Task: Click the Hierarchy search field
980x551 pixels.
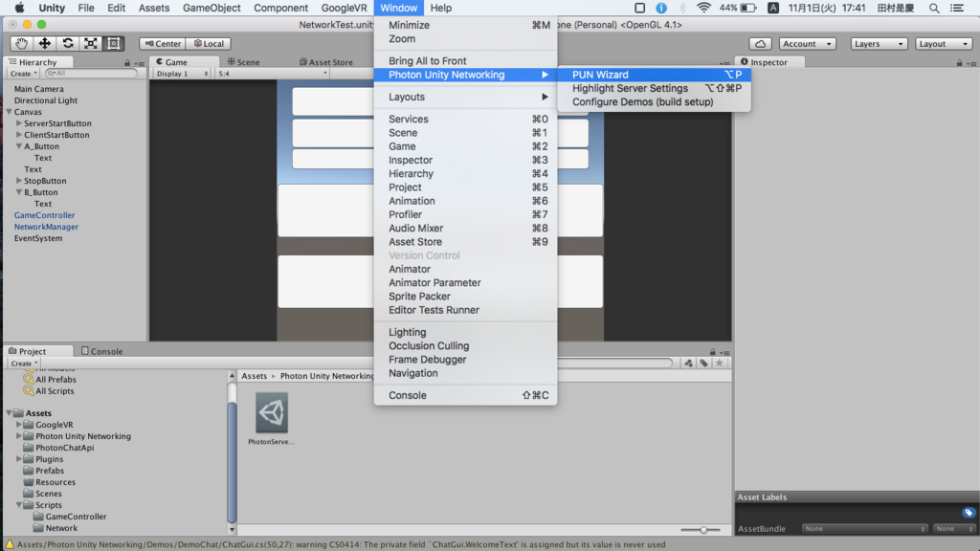Action: click(x=91, y=73)
